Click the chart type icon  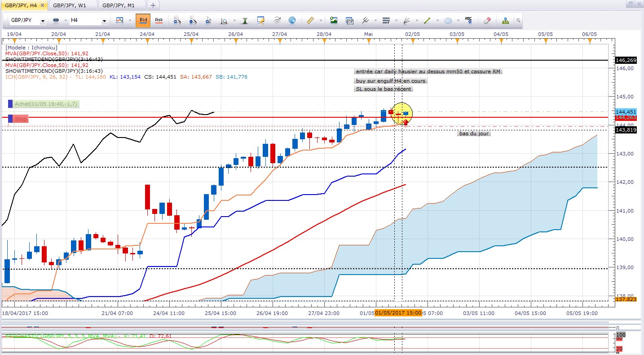[x=119, y=21]
